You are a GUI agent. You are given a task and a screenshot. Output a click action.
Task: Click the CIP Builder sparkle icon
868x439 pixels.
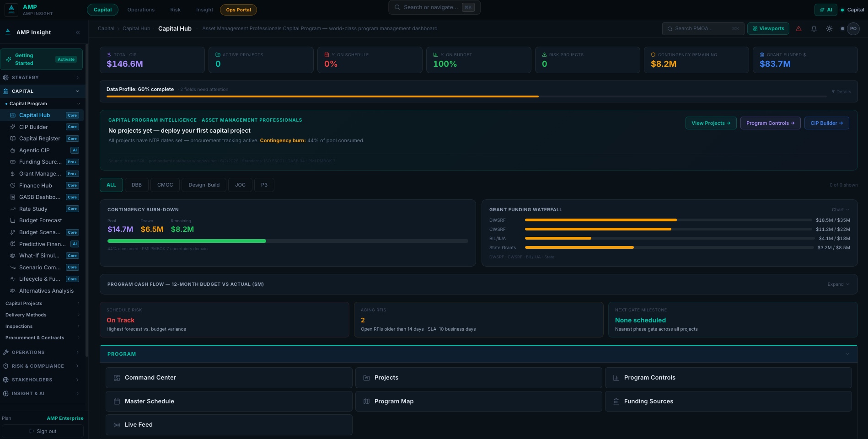13,127
